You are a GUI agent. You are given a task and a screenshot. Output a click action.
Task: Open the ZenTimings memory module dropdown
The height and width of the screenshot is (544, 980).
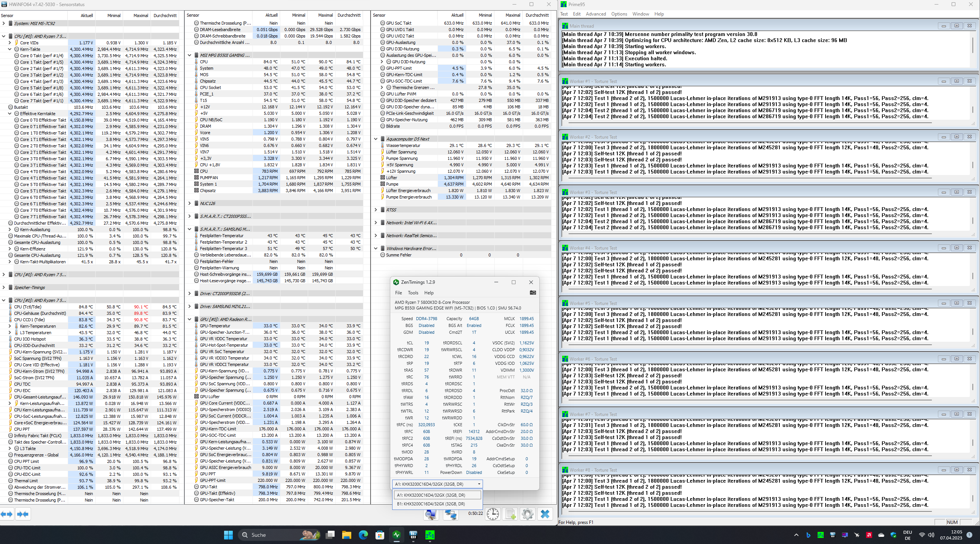click(478, 484)
